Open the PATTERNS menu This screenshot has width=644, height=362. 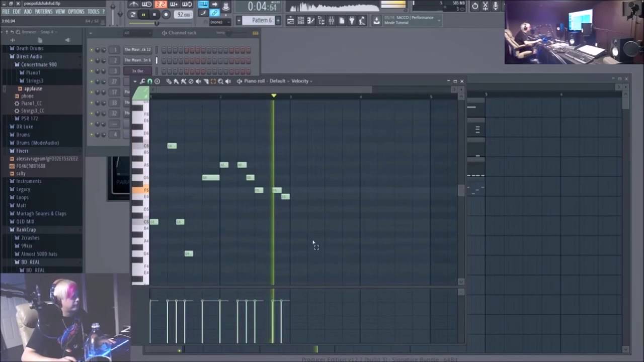coord(44,12)
